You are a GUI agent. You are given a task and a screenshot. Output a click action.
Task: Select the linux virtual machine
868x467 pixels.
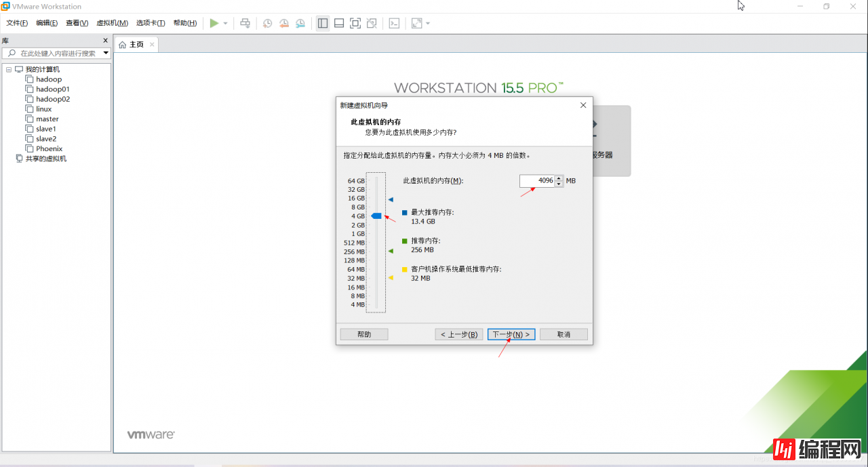click(x=44, y=108)
